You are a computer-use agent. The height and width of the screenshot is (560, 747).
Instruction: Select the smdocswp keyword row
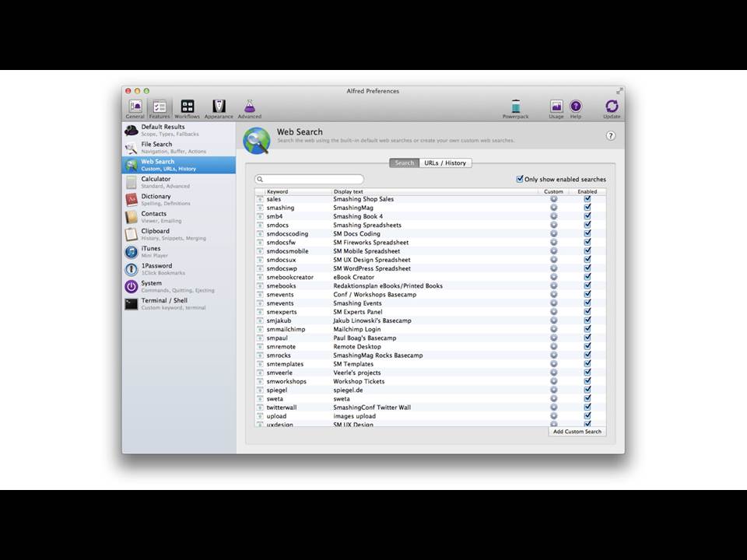pos(430,268)
